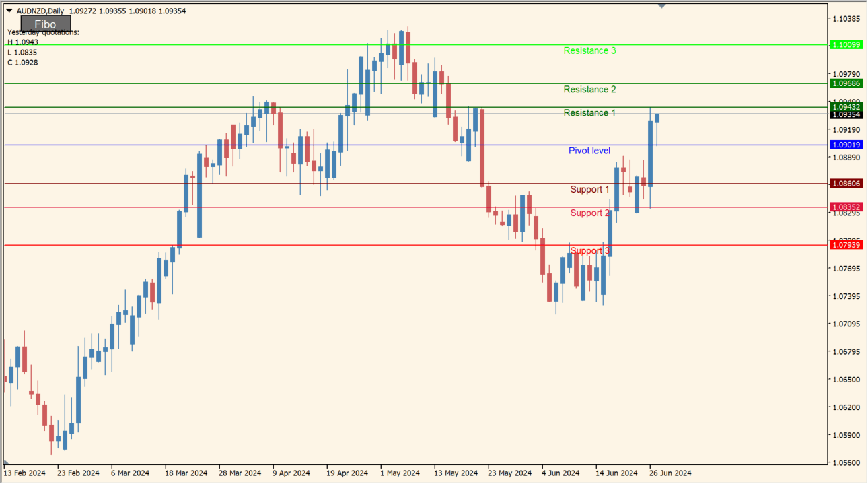The width and height of the screenshot is (868, 484).
Task: Click the current price 1.09354 black tag
Action: 846,115
